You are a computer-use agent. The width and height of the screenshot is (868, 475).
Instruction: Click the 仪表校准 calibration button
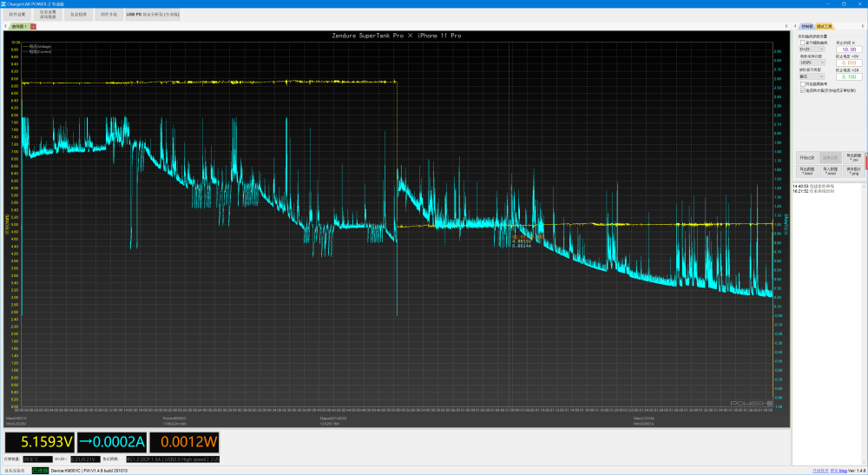click(78, 15)
